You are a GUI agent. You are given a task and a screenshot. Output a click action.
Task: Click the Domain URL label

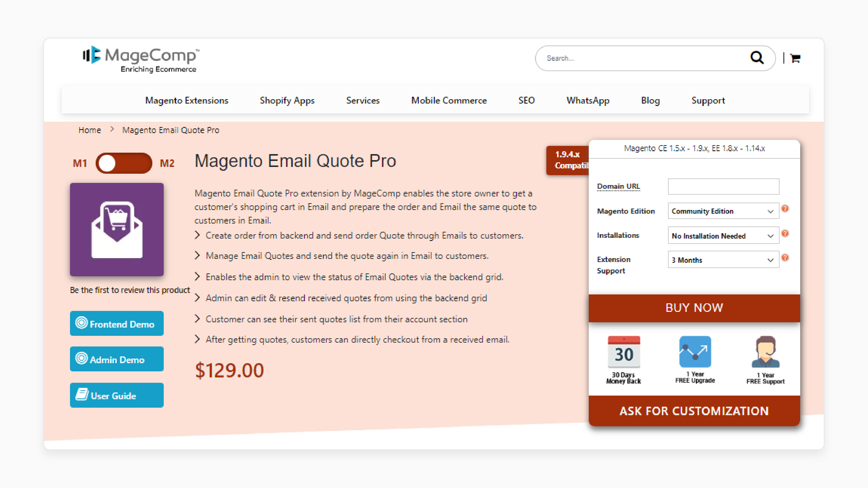[x=618, y=186]
